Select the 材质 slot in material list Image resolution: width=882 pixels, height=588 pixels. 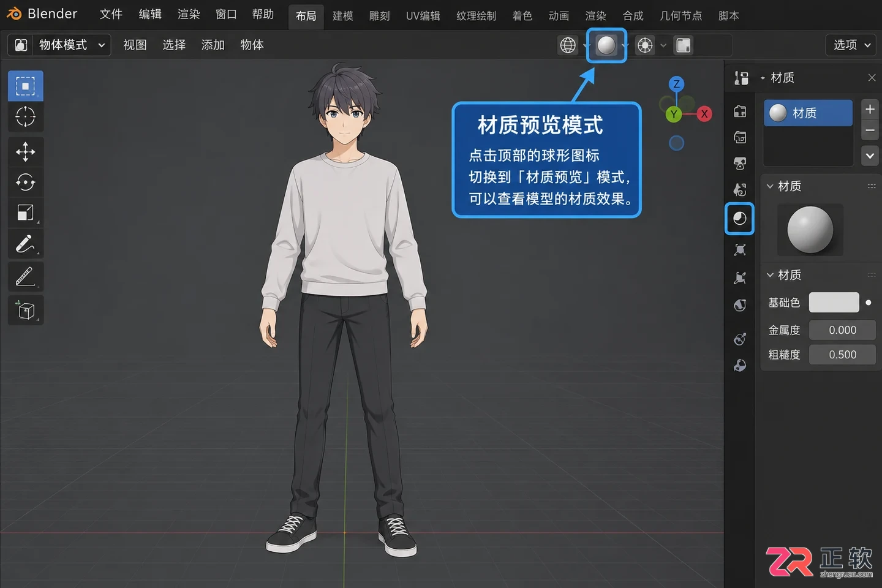808,113
